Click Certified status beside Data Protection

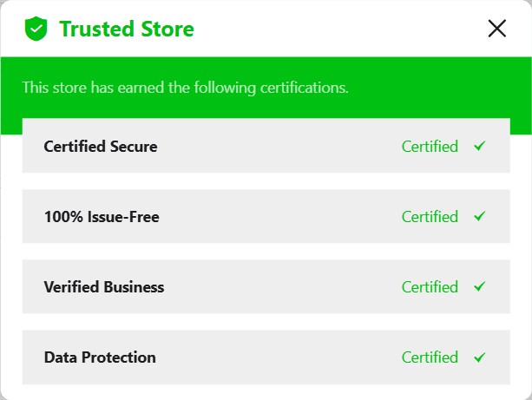click(x=430, y=357)
